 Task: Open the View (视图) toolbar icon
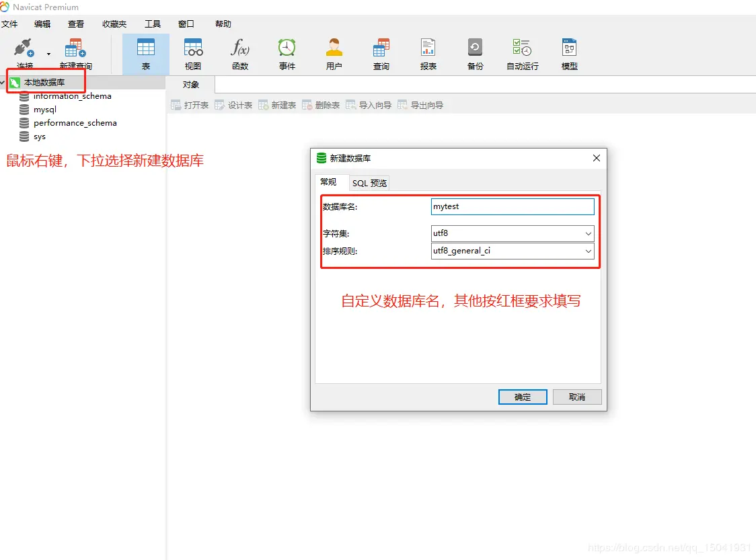[x=193, y=54]
